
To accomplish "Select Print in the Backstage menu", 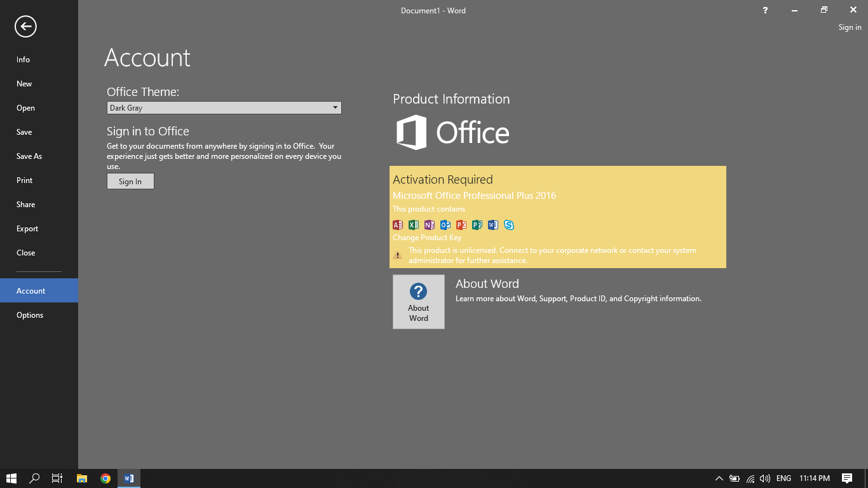I will point(39,180).
